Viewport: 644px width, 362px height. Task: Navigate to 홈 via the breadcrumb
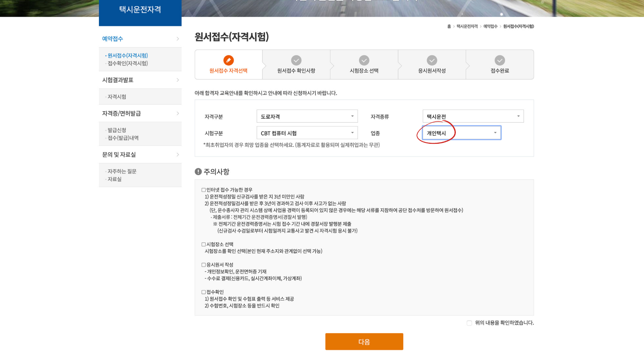click(449, 26)
